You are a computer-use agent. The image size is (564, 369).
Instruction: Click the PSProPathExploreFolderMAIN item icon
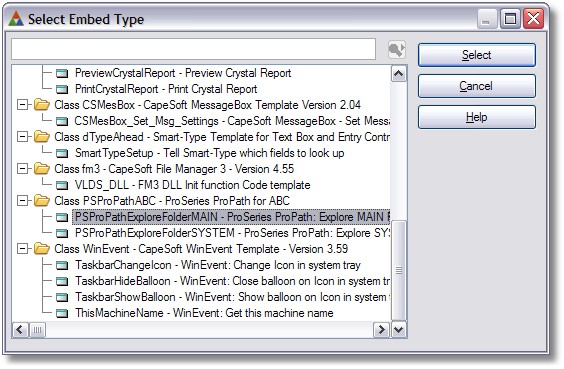[x=62, y=217]
